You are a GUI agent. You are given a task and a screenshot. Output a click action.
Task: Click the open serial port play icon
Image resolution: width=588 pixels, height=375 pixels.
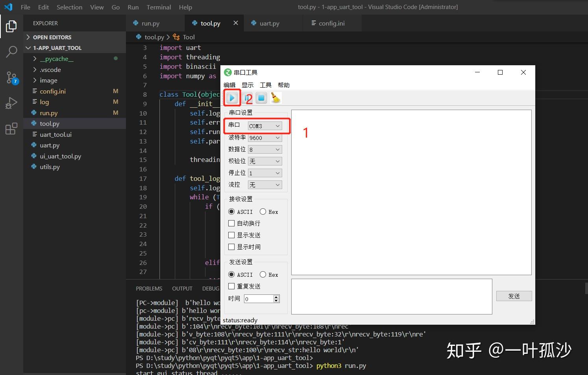(x=232, y=98)
